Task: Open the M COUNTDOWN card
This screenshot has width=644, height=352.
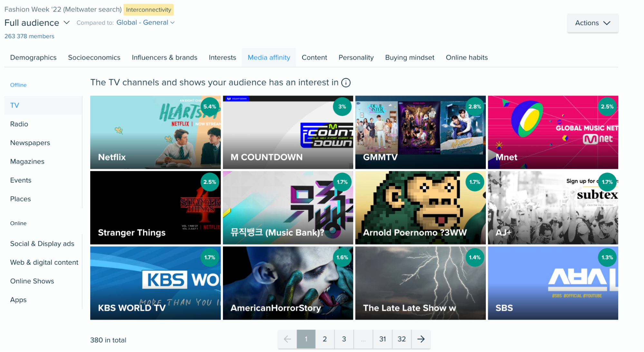Action: pos(288,132)
